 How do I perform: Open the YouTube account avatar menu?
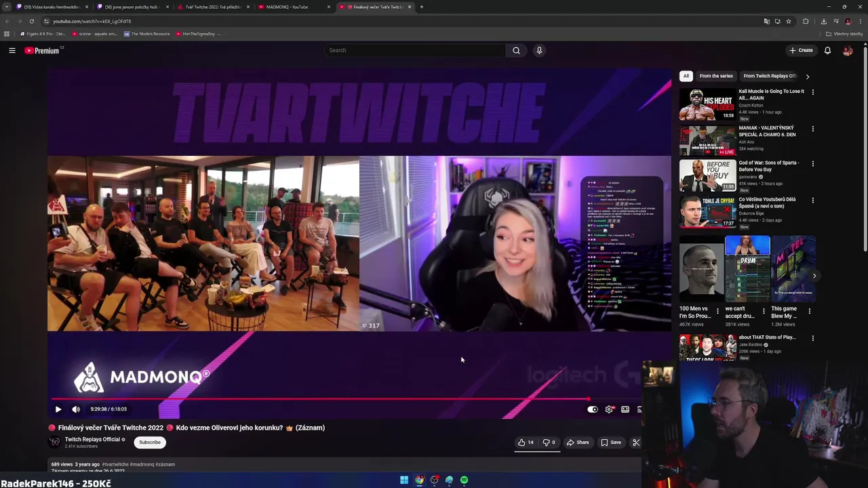[x=848, y=50]
